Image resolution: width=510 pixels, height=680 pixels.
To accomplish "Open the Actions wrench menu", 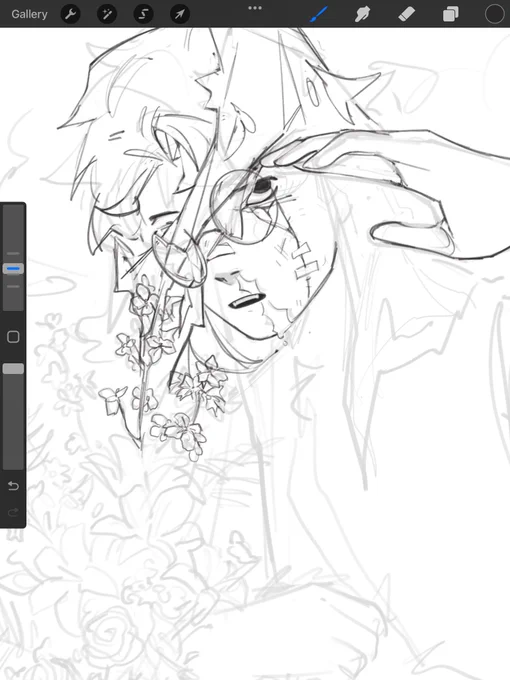I will (71, 14).
